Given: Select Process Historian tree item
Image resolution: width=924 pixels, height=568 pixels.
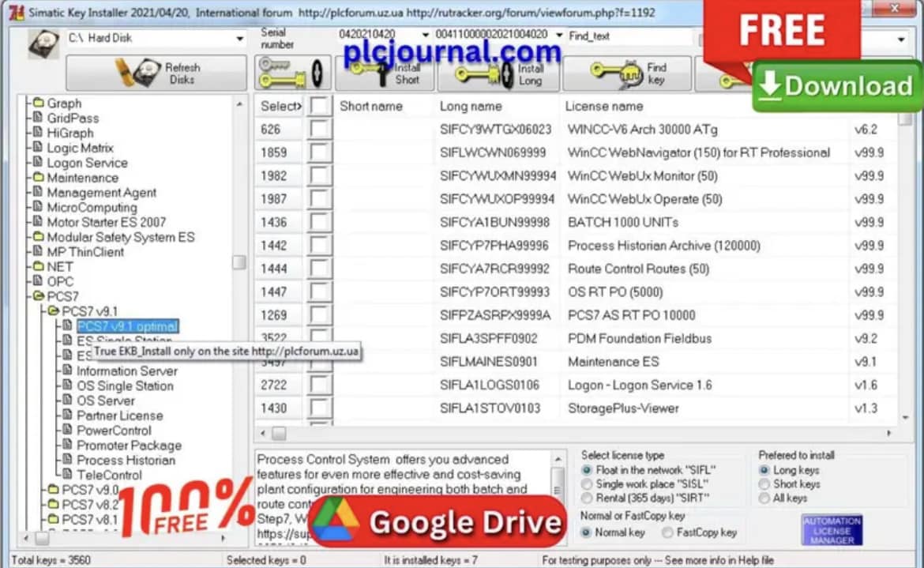Looking at the screenshot, I should click(x=126, y=461).
